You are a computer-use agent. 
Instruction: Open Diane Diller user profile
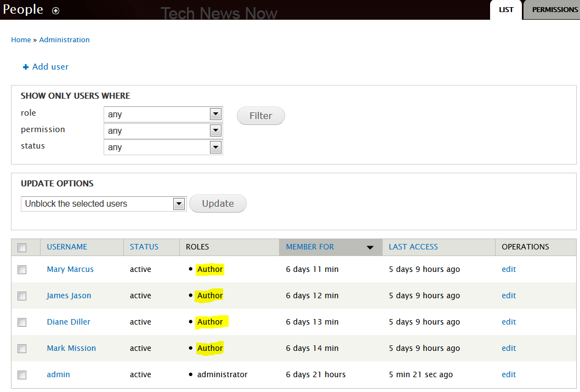tap(69, 322)
